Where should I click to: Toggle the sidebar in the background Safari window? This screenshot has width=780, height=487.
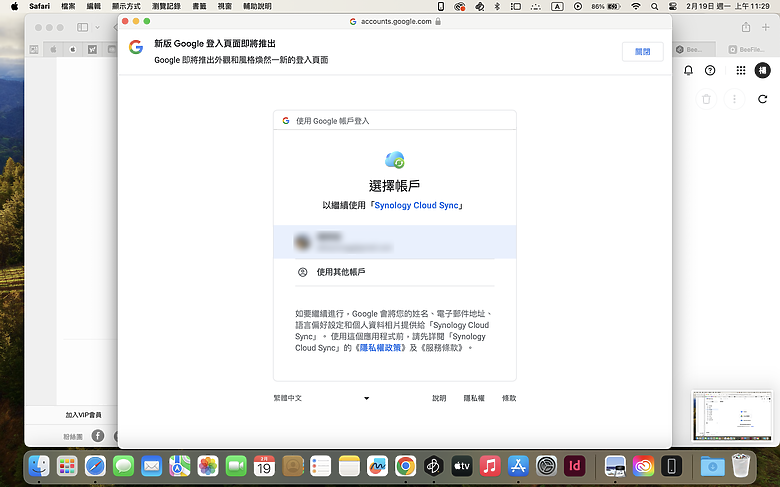(x=83, y=27)
